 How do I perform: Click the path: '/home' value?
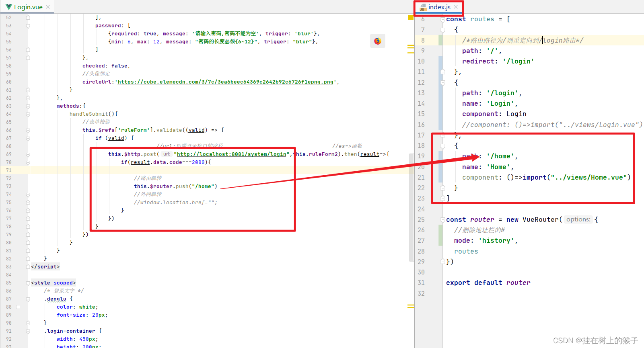[x=500, y=156]
